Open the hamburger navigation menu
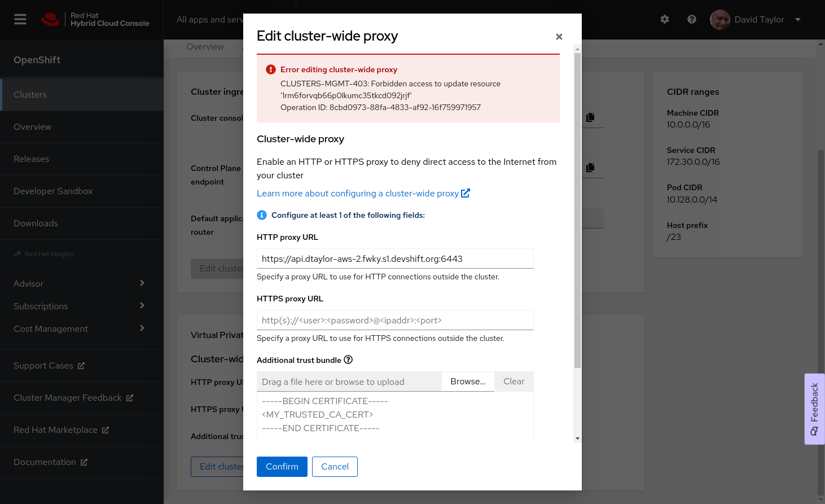Screen dimensions: 825x504 20,20
